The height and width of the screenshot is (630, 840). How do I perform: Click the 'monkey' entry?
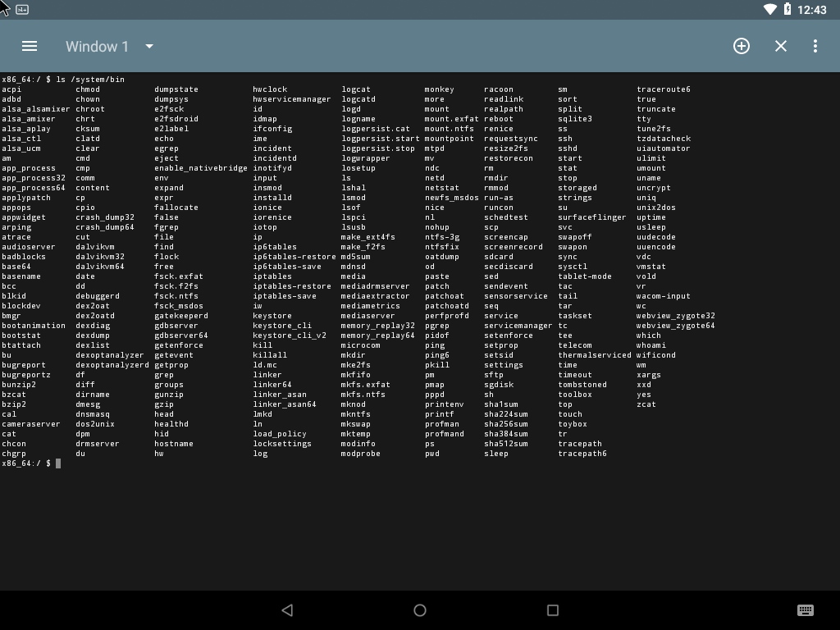coord(440,89)
